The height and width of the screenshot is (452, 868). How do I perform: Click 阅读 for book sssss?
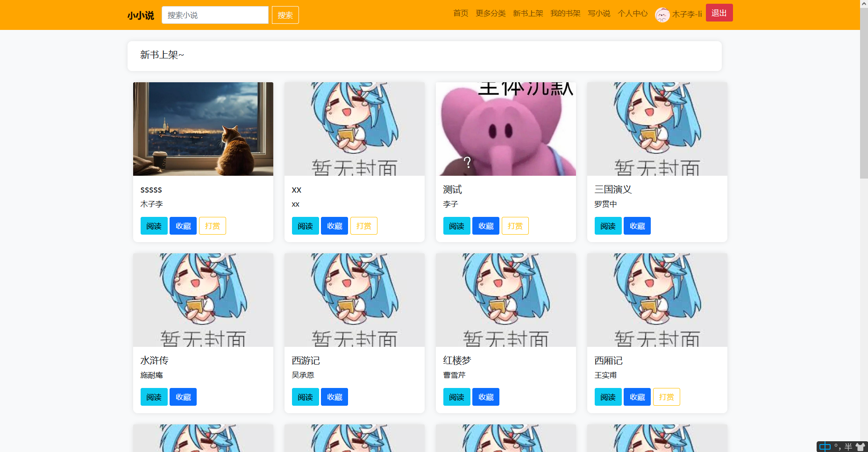coord(154,226)
